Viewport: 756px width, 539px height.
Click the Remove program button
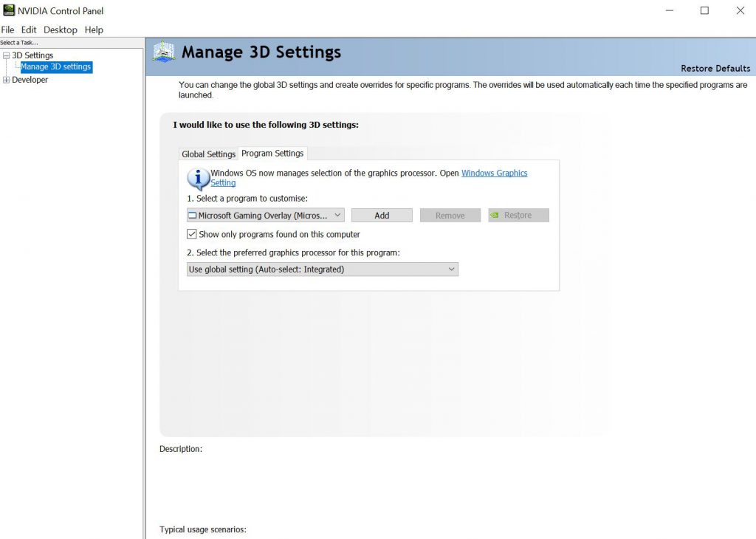[450, 216]
